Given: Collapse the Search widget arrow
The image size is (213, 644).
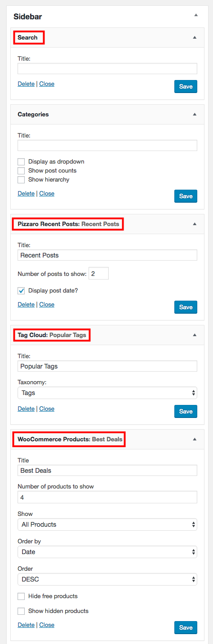Looking at the screenshot, I should click(195, 37).
